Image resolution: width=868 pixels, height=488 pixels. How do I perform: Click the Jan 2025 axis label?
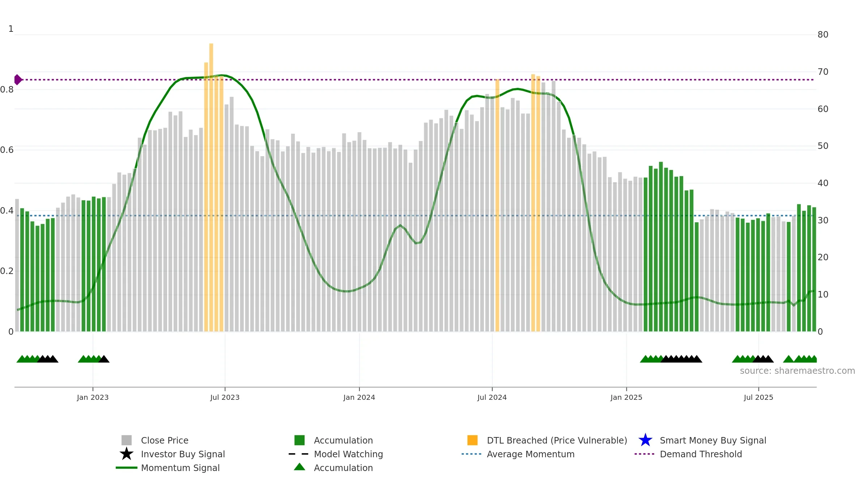[x=626, y=397]
